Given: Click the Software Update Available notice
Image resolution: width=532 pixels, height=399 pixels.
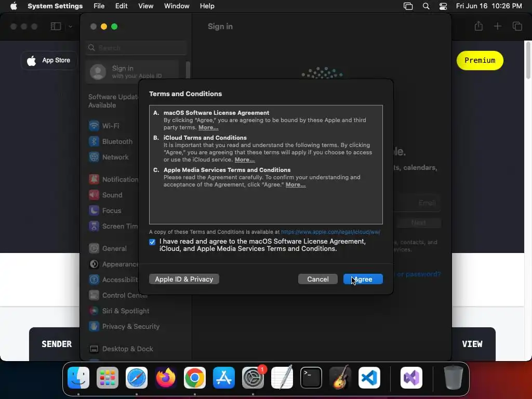Looking at the screenshot, I should pyautogui.click(x=113, y=101).
